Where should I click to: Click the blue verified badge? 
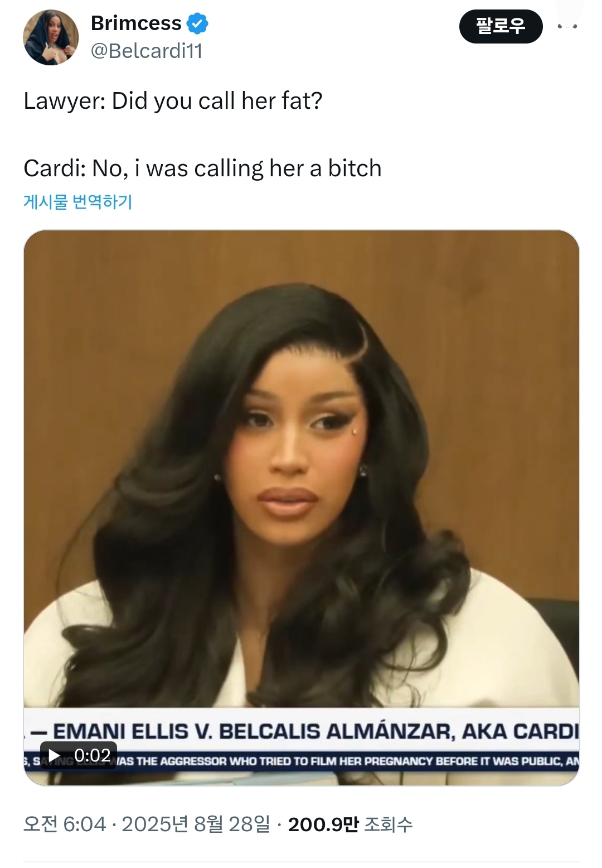click(197, 23)
